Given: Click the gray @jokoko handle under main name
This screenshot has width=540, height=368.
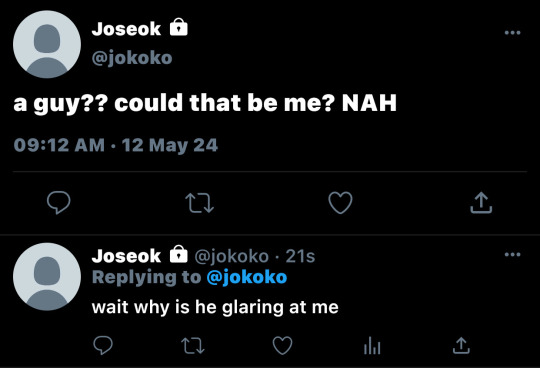Looking at the screenshot, I should click(132, 58).
